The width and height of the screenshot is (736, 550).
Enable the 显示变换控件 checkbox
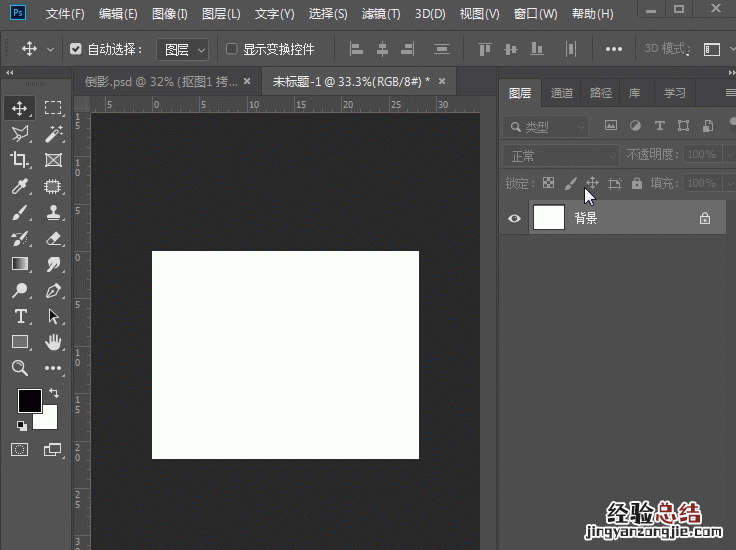(x=232, y=49)
